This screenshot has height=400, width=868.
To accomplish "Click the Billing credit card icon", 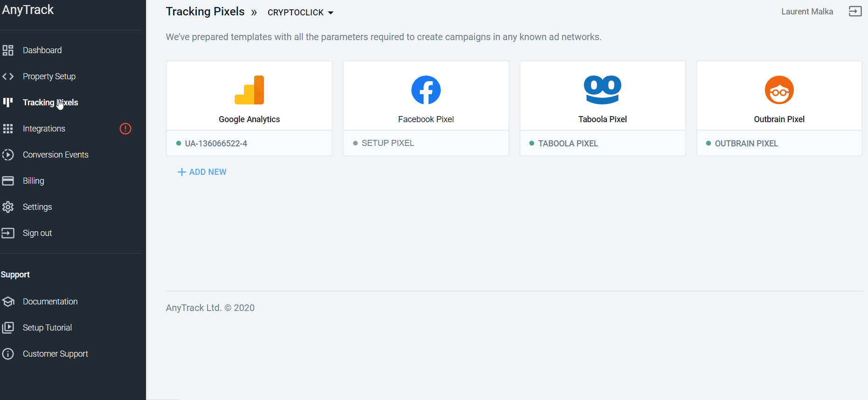I will [8, 181].
